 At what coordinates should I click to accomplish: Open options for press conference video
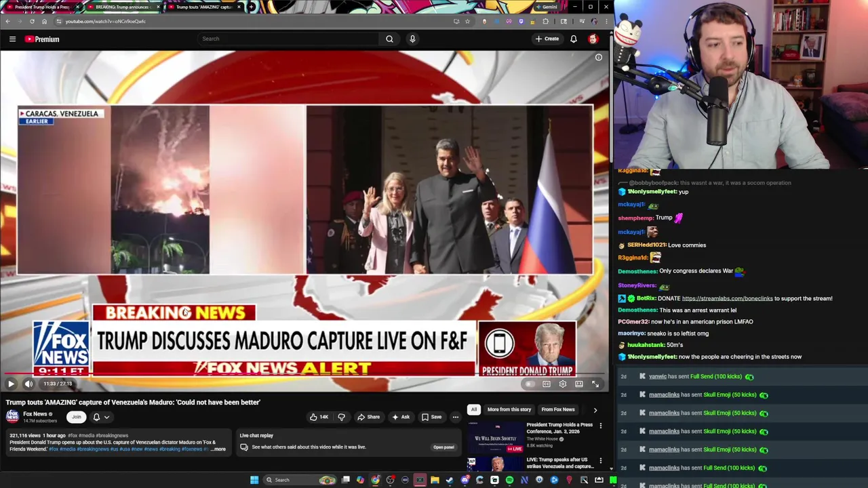coord(600,426)
